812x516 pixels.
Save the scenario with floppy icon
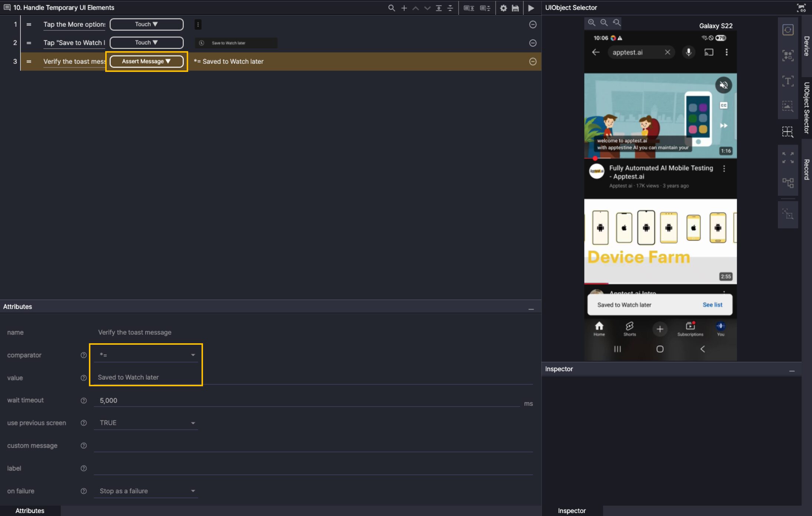tap(515, 8)
